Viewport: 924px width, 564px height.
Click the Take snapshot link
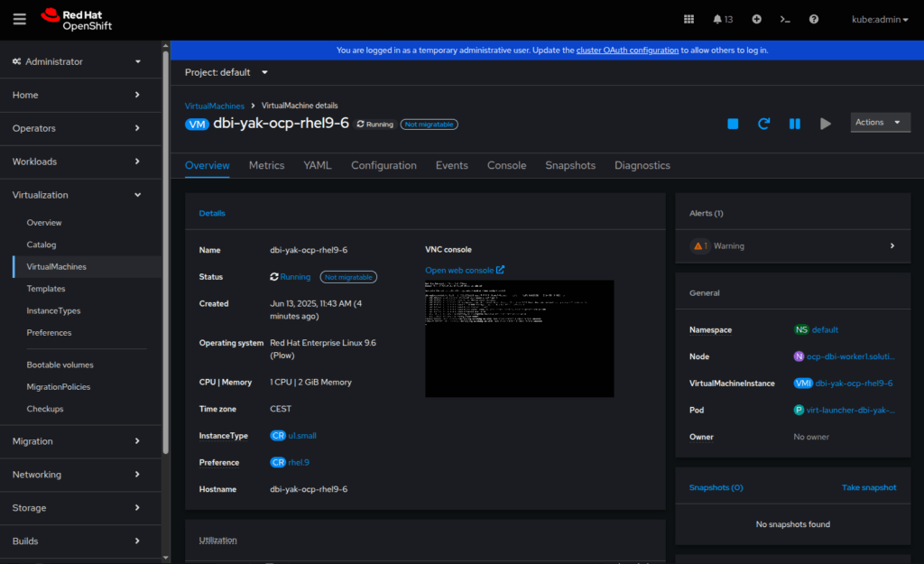click(x=869, y=487)
